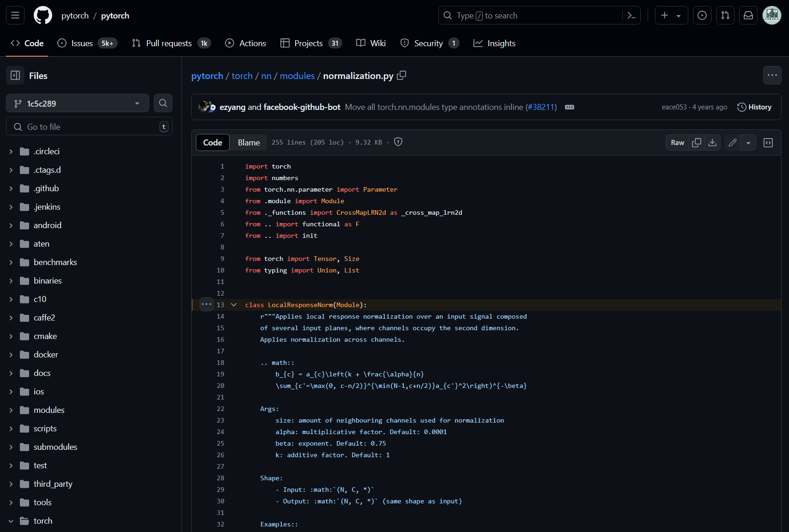
Task: Open the user avatar menu
Action: tap(772, 15)
